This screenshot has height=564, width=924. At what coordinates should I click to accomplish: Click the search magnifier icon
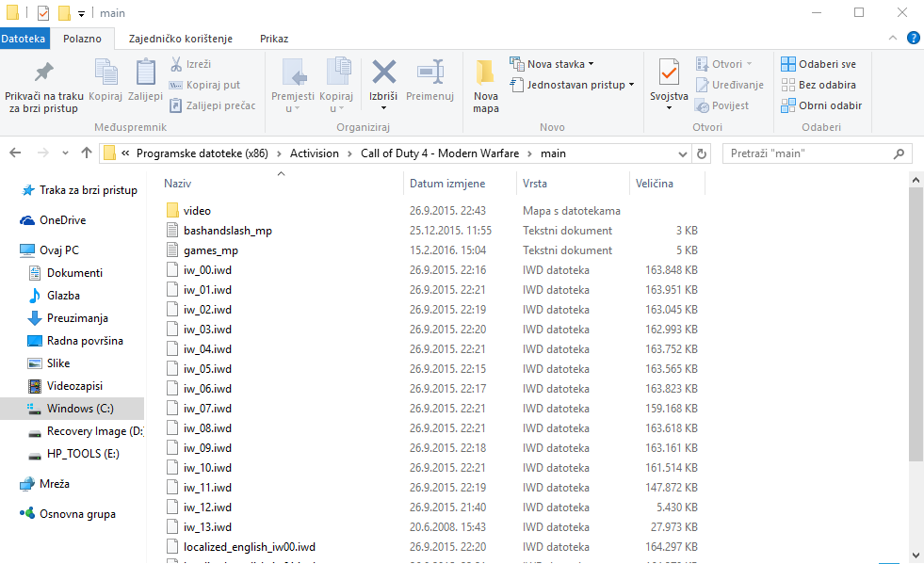(x=899, y=153)
